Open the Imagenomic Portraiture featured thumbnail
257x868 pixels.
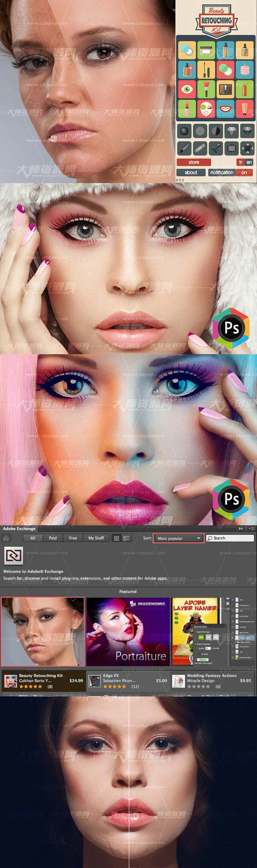[128, 631]
